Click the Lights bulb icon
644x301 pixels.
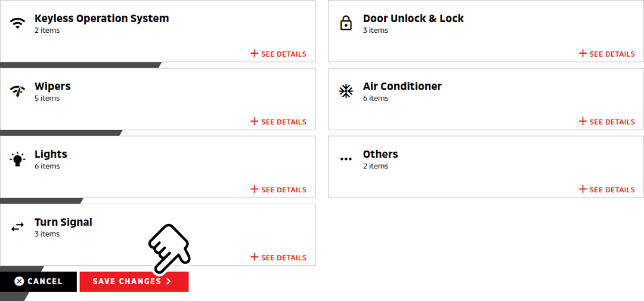[17, 159]
